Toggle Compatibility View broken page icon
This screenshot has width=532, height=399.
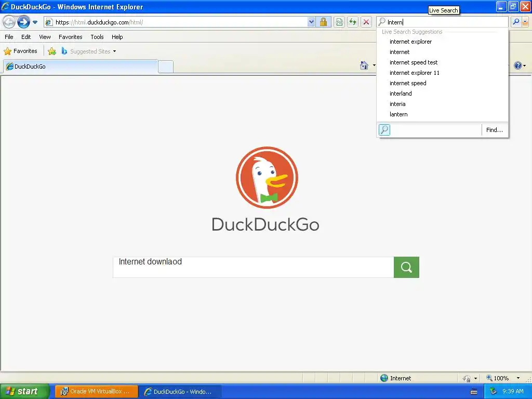click(x=339, y=22)
